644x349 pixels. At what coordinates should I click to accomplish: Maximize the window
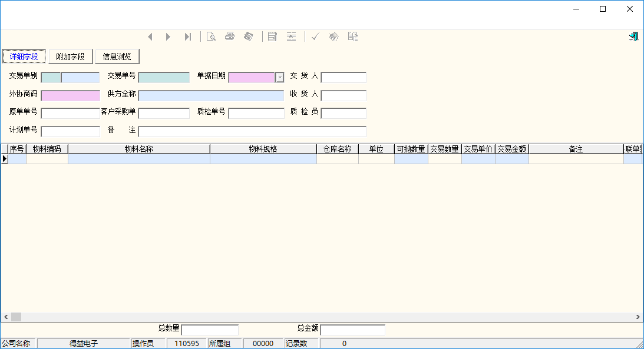(603, 9)
